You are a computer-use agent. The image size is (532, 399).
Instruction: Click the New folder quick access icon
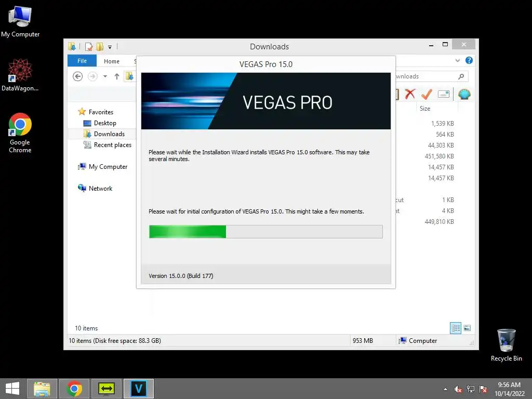100,46
